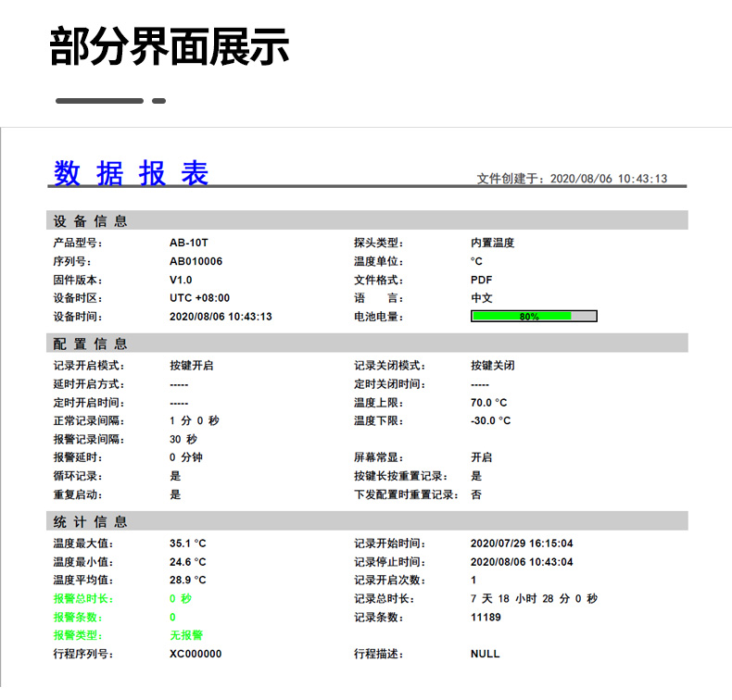Click the 重复启动 value 是
Viewport: 732px width, 700px height.
[x=175, y=494]
